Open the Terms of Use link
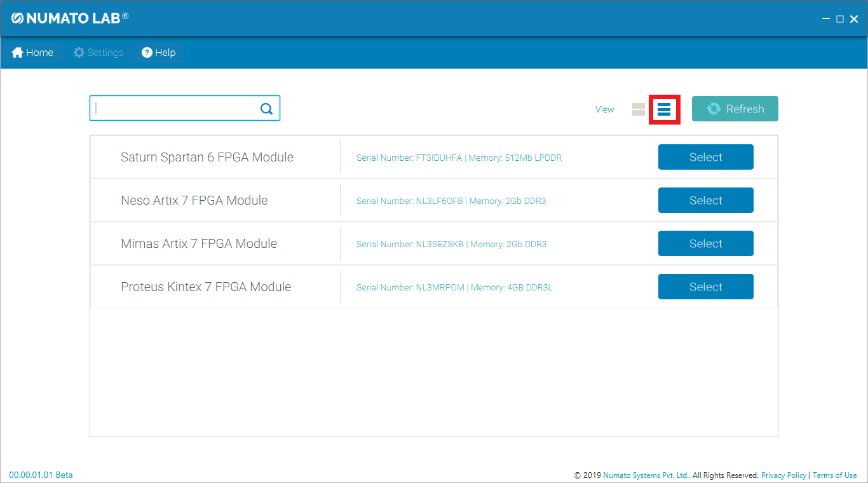This screenshot has width=868, height=483. pyautogui.click(x=834, y=475)
